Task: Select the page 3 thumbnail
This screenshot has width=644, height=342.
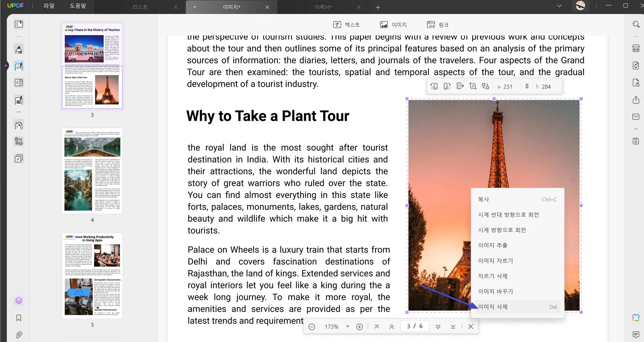Action: point(92,66)
